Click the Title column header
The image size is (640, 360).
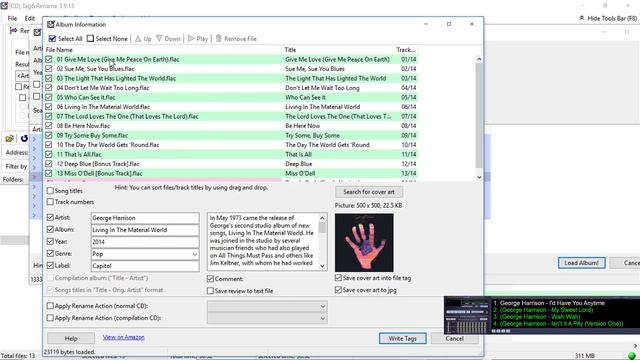338,50
